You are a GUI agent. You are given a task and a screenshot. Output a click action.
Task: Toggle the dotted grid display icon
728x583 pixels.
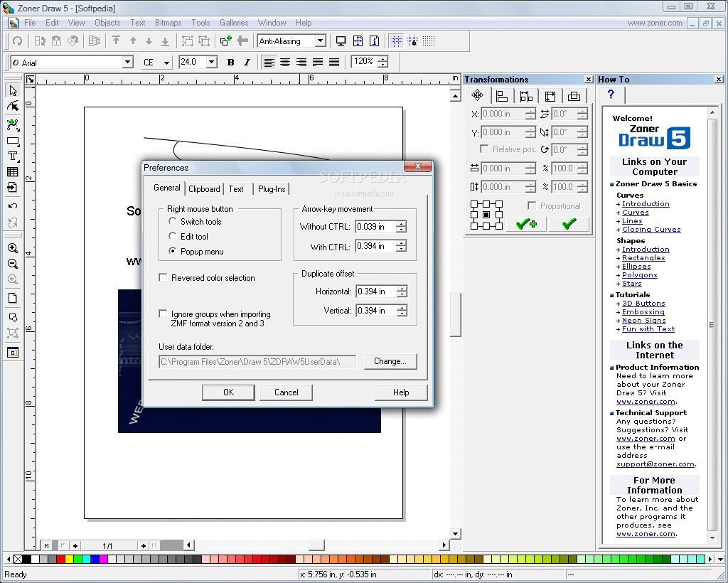click(429, 41)
